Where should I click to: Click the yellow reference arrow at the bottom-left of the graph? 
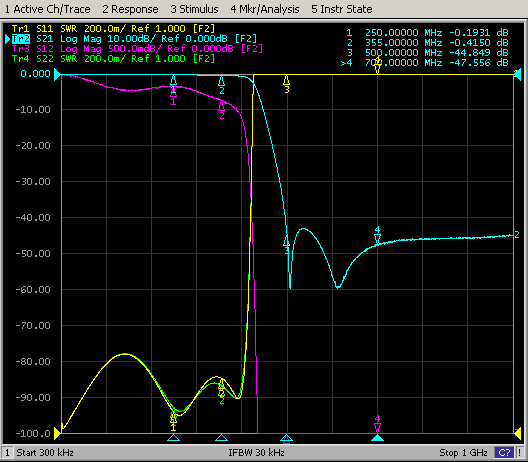point(57,434)
